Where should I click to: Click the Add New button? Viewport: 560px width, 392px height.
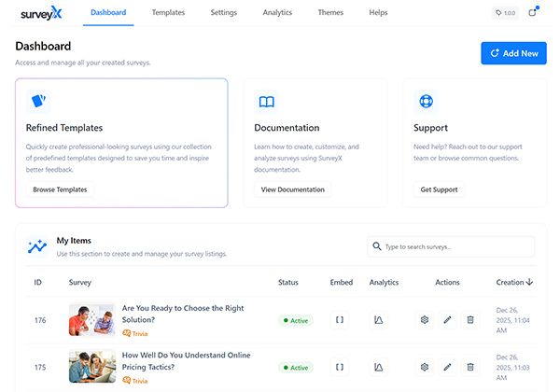click(513, 53)
